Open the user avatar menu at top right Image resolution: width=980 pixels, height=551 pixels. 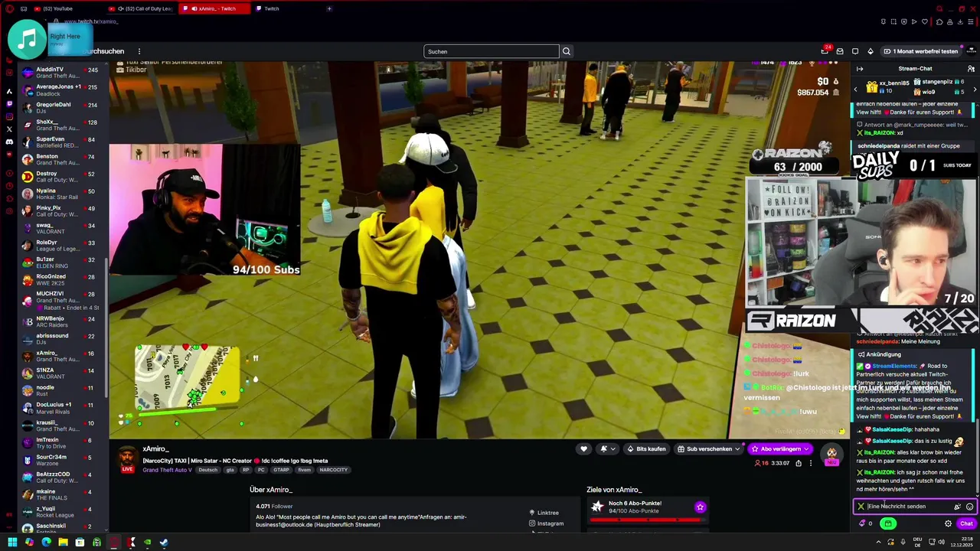coord(972,51)
